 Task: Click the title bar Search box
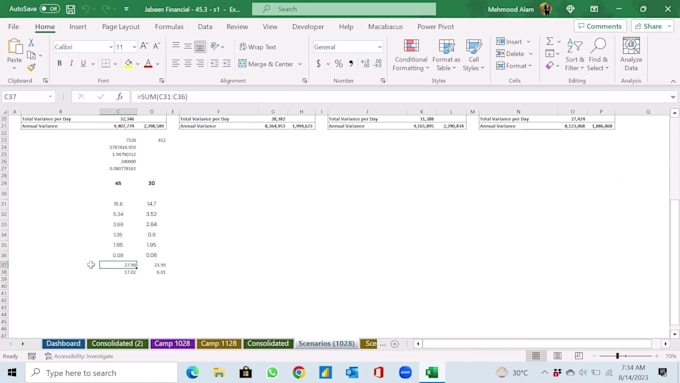[344, 9]
